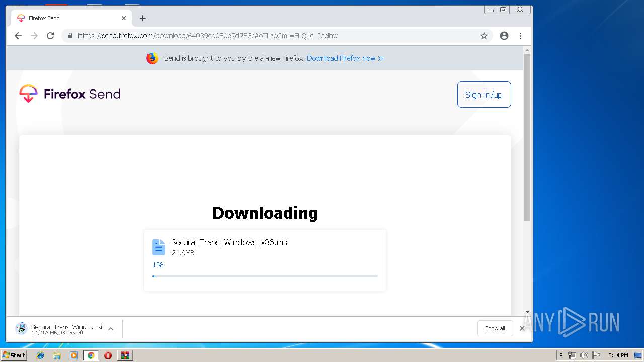Viewport: 644px width, 362px height.
Task: Click the 21.9MB file size text
Action: click(x=183, y=253)
